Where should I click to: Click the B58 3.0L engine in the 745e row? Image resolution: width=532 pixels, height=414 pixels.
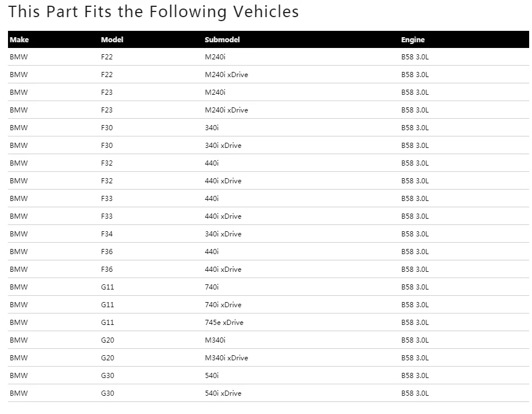pyautogui.click(x=414, y=323)
